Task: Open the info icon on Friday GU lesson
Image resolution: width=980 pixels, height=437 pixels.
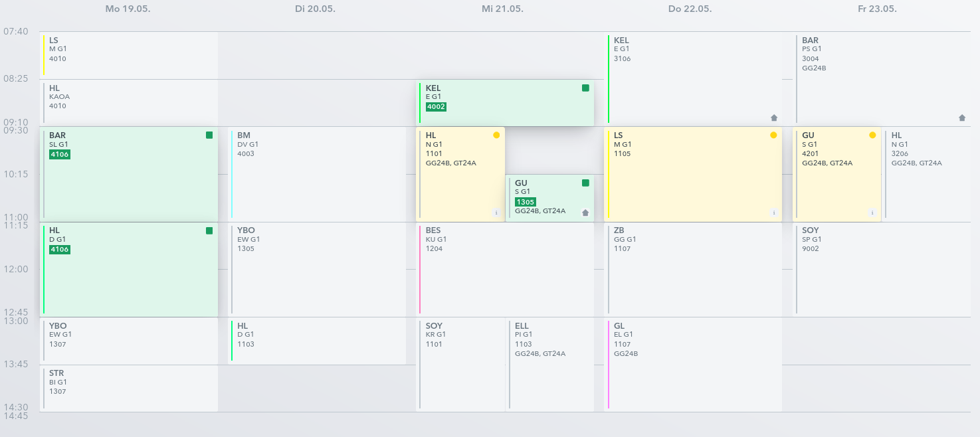Action: [x=872, y=213]
